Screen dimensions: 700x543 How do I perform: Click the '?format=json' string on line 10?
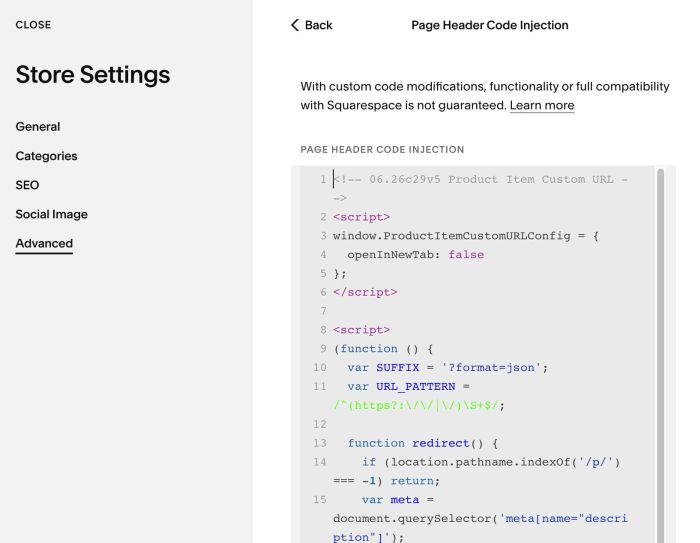pos(491,368)
